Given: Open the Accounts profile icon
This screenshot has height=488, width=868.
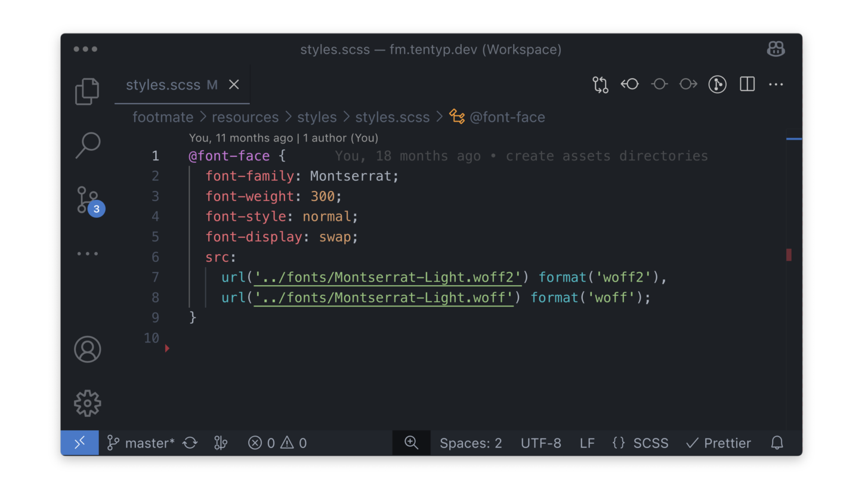Looking at the screenshot, I should coord(88,349).
